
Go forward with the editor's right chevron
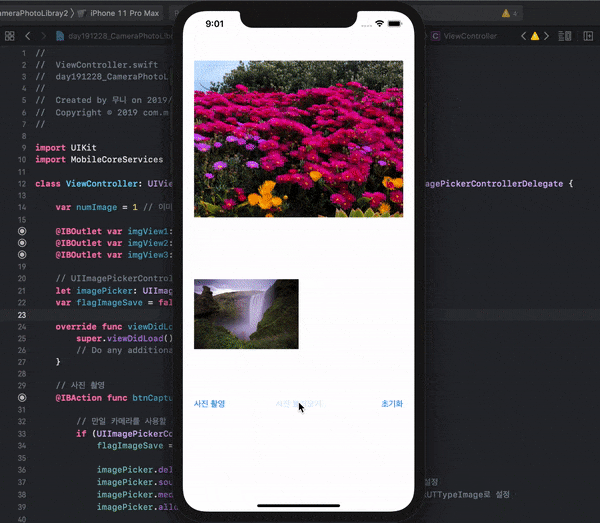pyautogui.click(x=43, y=36)
